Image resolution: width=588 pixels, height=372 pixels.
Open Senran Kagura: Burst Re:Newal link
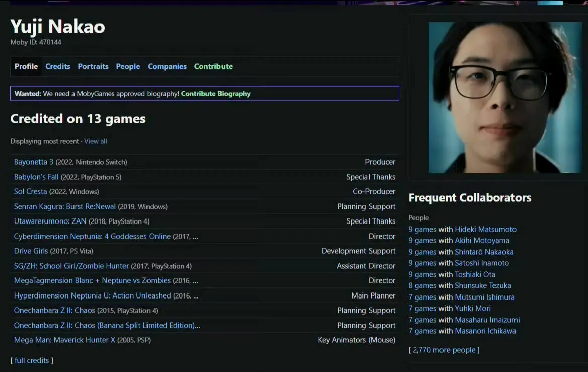tap(65, 206)
